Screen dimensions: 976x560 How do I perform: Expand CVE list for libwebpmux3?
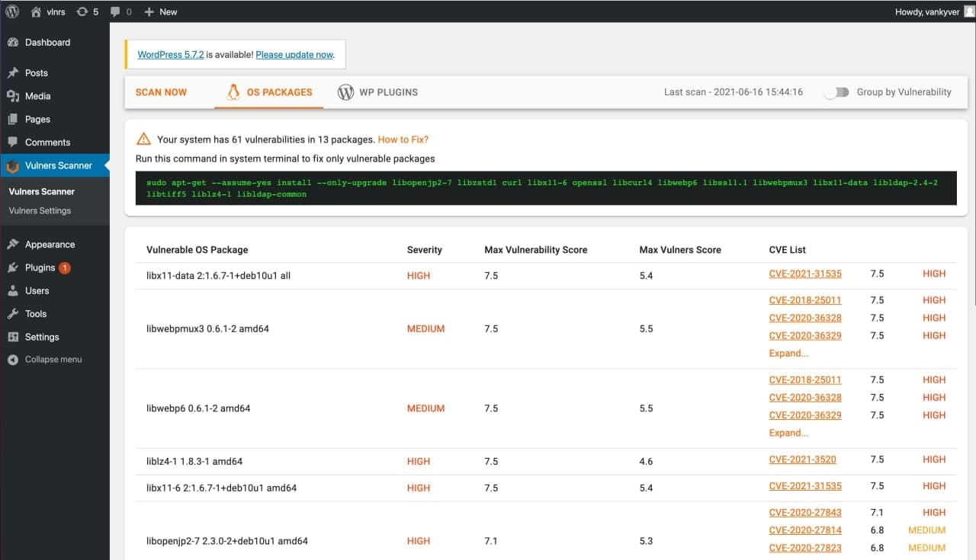point(788,354)
